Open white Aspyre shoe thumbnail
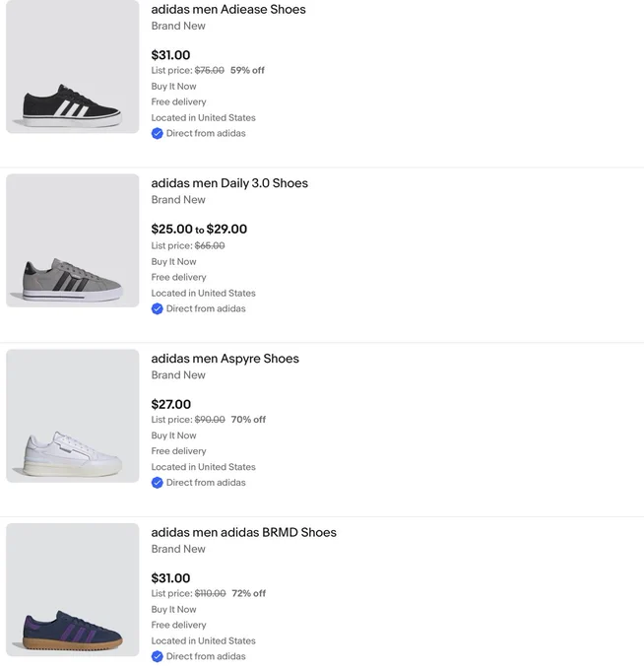This screenshot has width=644, height=670. [73, 416]
